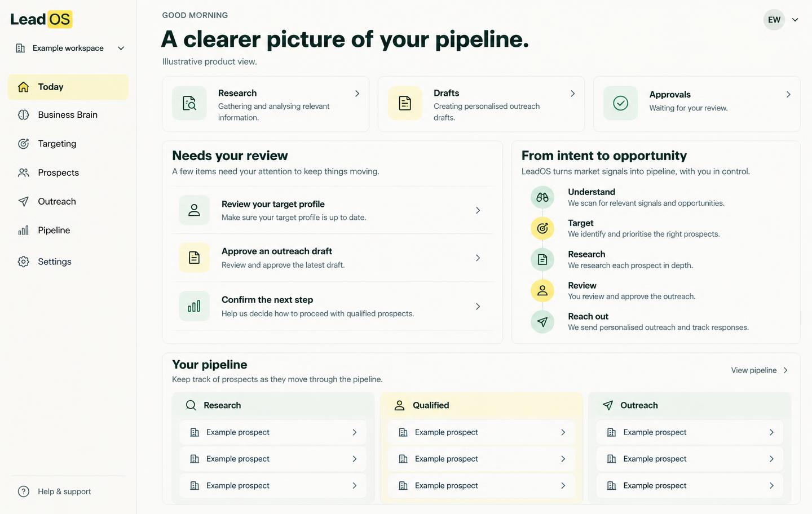Expand the user menu chevron beside EW
Image resolution: width=812 pixels, height=514 pixels.
click(x=795, y=20)
